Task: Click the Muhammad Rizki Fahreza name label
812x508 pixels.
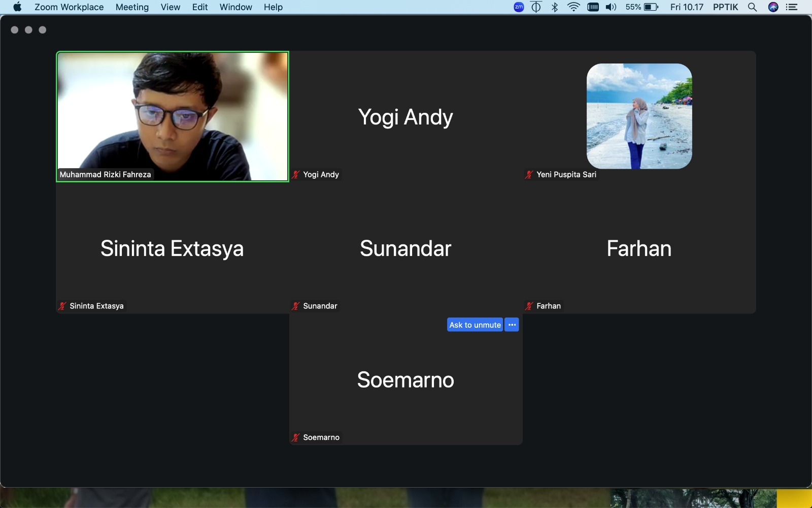Action: [105, 175]
